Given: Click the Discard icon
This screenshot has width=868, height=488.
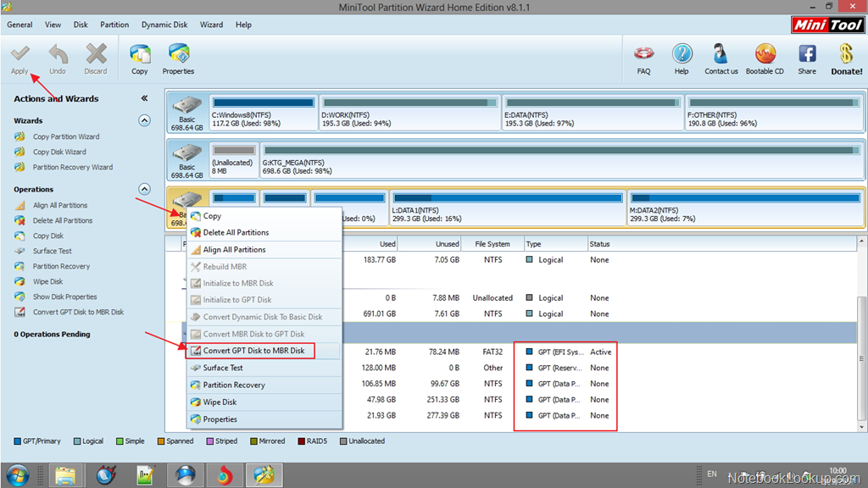Looking at the screenshot, I should (x=95, y=58).
